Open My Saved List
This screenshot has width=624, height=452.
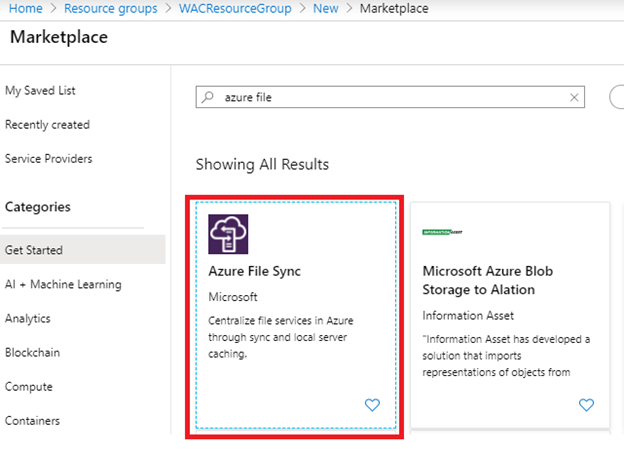click(40, 91)
